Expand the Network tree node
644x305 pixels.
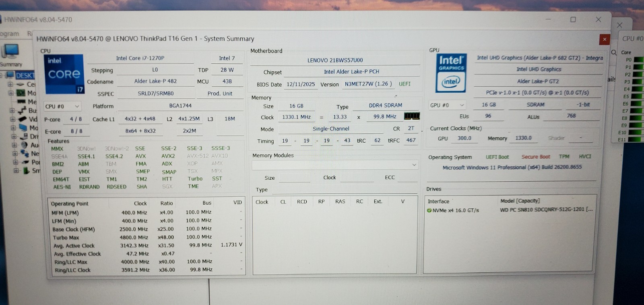click(15, 154)
